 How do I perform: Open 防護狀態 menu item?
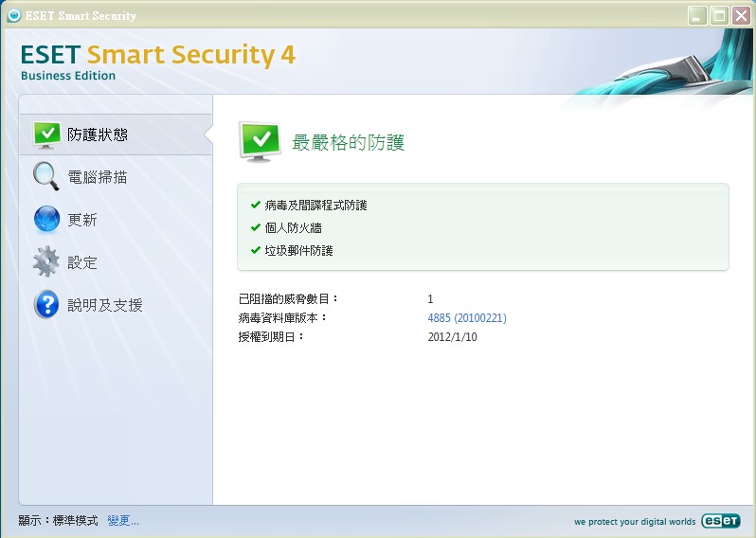(x=98, y=134)
